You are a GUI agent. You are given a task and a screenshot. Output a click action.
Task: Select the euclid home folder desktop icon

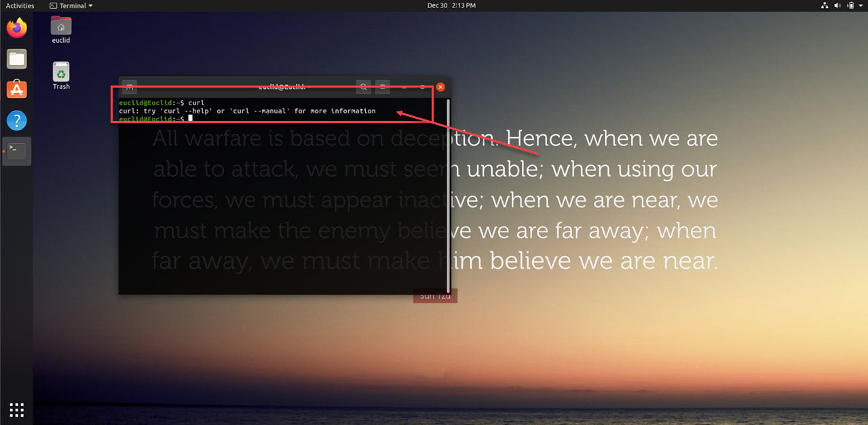61,31
